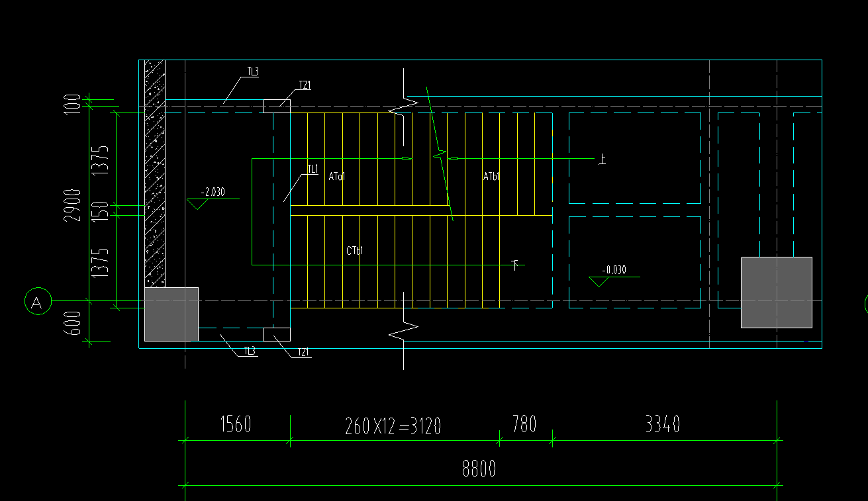
Task: Click the 100 vertical dimension text
Action: point(73,104)
